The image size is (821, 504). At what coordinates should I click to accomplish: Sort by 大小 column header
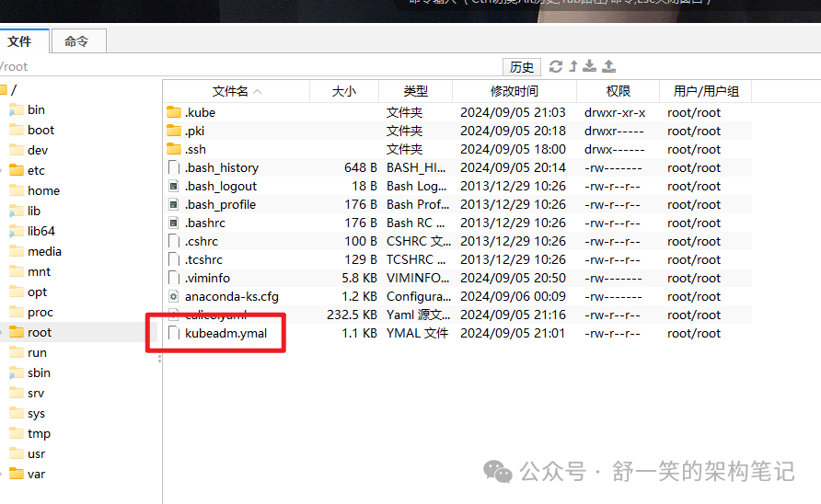(x=344, y=91)
